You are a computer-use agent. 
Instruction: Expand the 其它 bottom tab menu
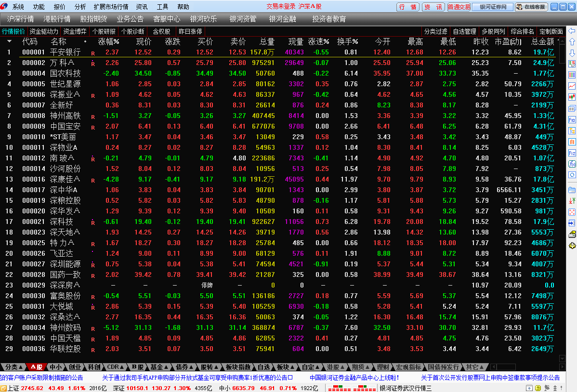pos(475,367)
